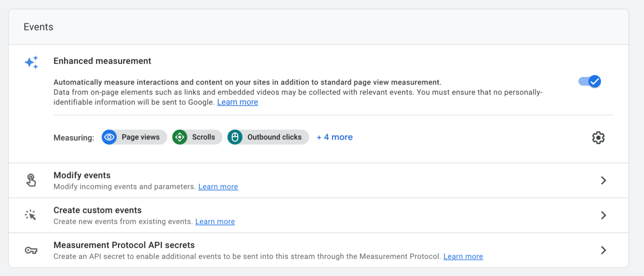
Task: Disable the Enhanced measurement toggle
Action: (590, 81)
